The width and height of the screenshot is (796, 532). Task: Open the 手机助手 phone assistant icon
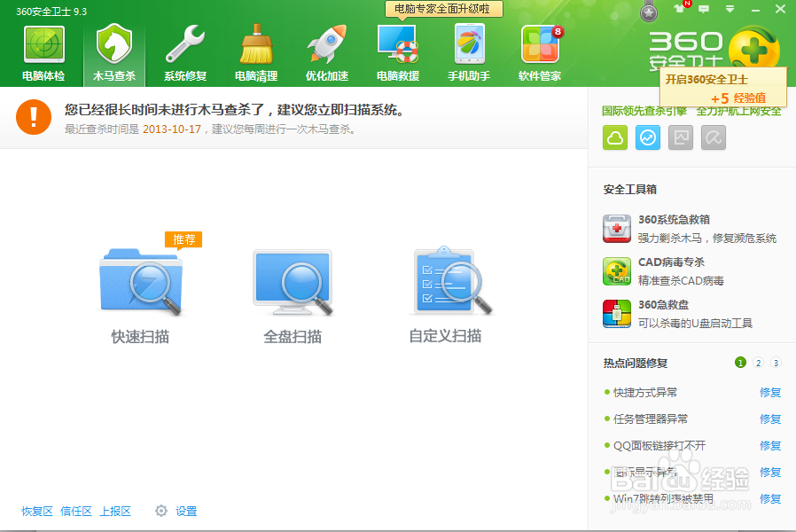pos(468,44)
